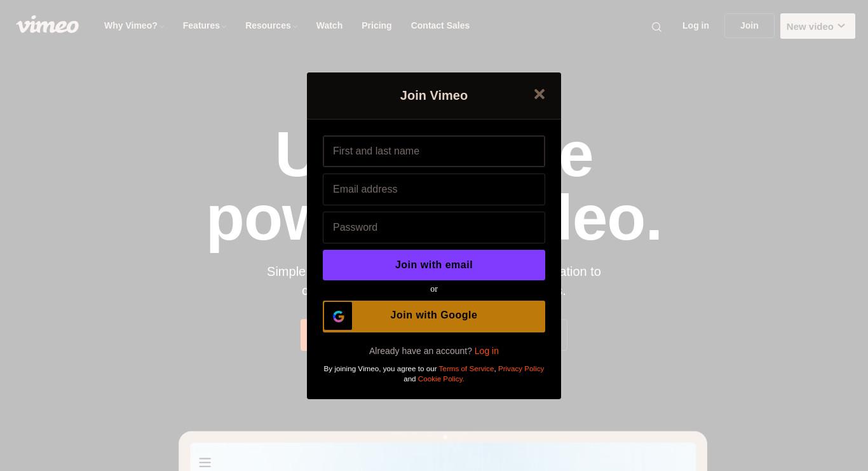868x471 pixels.
Task: Open the Privacy Policy link
Action: point(521,369)
